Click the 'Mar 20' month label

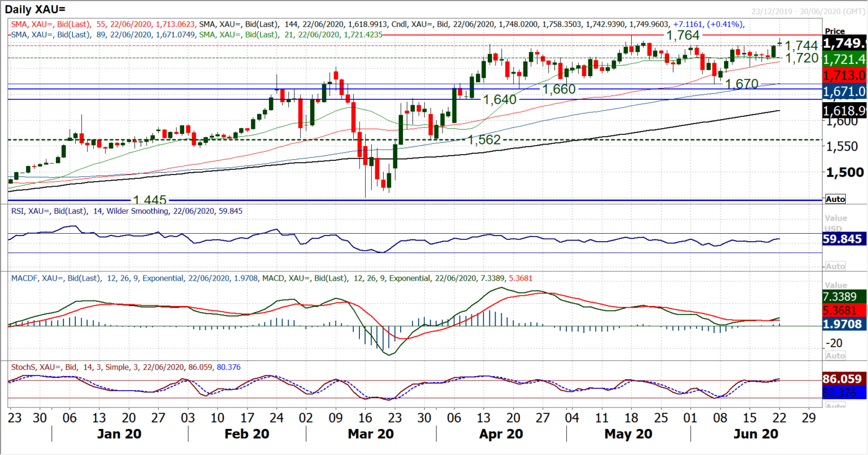pos(370,434)
